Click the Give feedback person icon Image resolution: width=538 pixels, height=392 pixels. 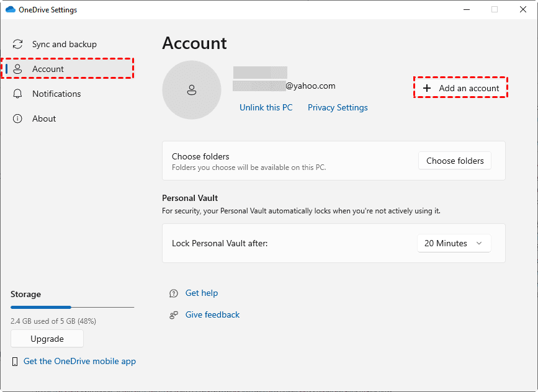174,315
